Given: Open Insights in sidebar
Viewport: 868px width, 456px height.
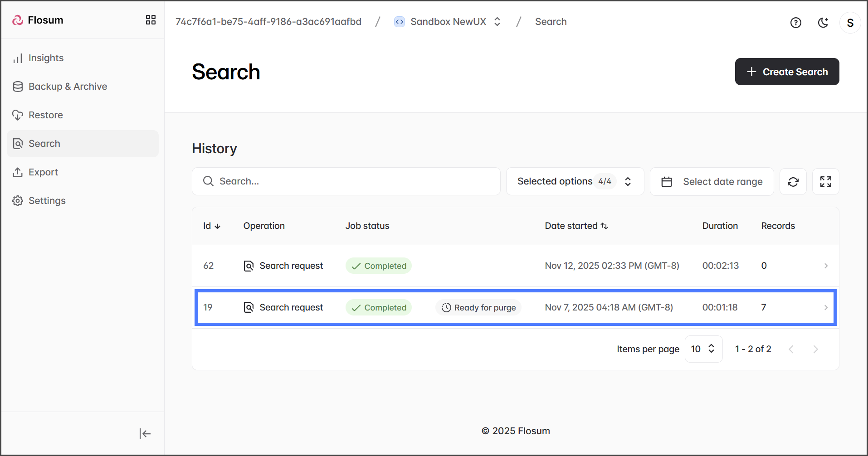Looking at the screenshot, I should point(46,58).
